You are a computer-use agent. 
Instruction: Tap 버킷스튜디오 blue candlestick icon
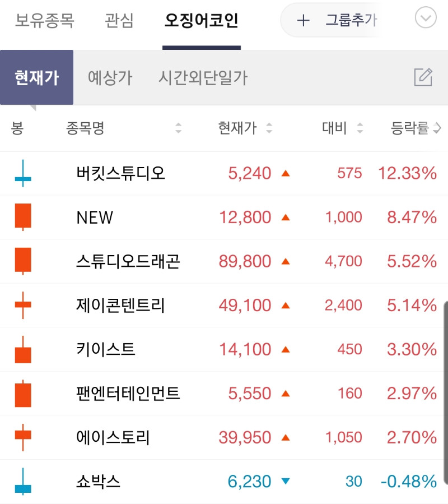pyautogui.click(x=23, y=173)
